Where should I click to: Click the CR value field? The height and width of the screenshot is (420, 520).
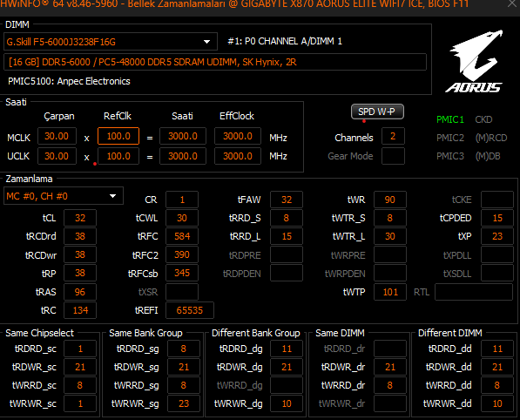182,200
